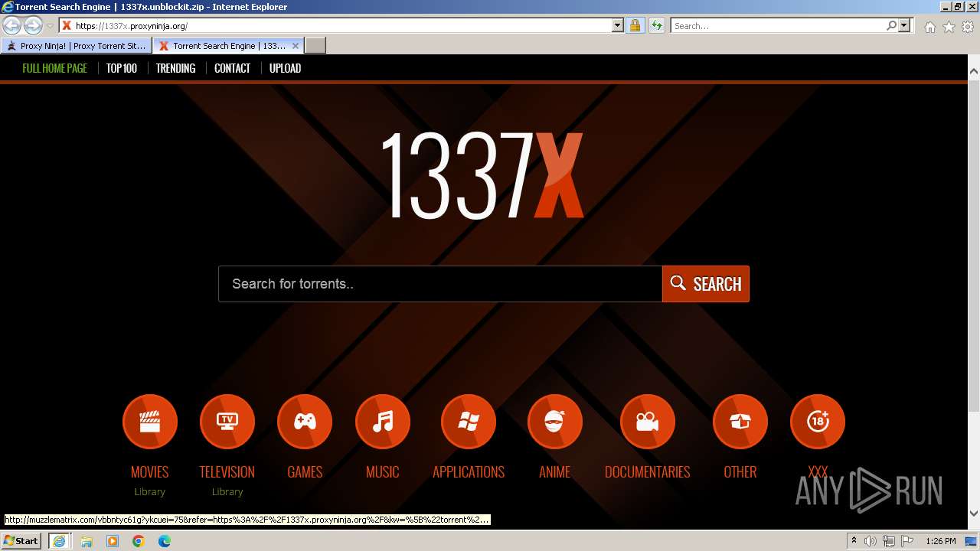Screen dimensions: 980x551
Task: Expand the search provider dropdown arrow
Action: point(904,25)
